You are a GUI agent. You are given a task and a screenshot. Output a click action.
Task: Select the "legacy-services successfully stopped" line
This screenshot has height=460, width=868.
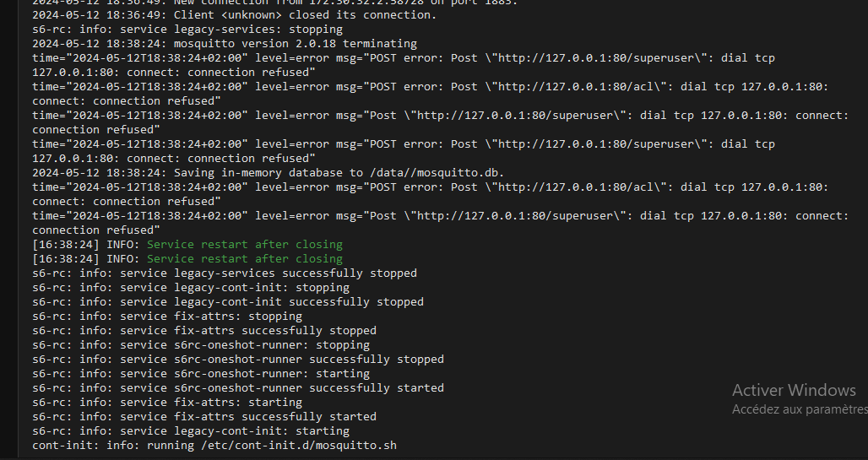pos(225,273)
